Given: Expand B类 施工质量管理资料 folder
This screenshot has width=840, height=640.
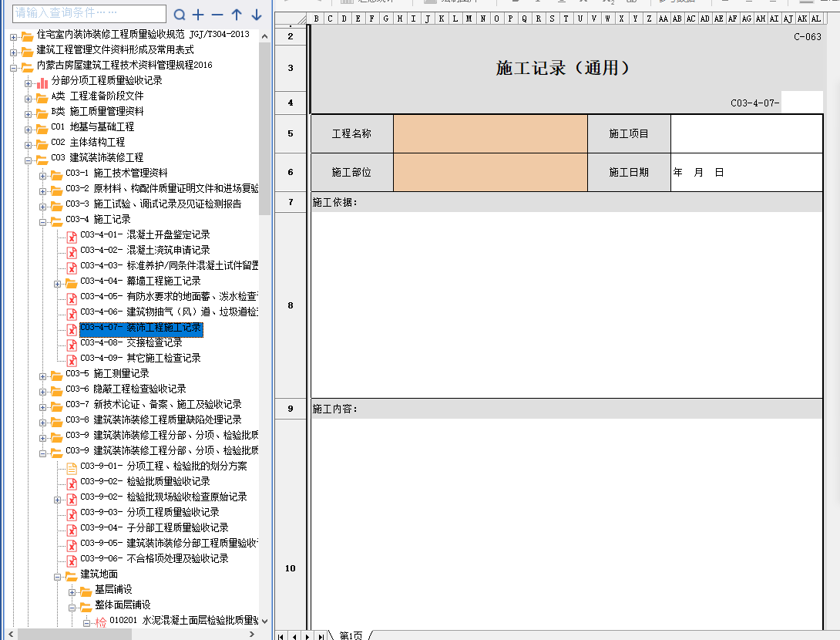Looking at the screenshot, I should [x=28, y=114].
